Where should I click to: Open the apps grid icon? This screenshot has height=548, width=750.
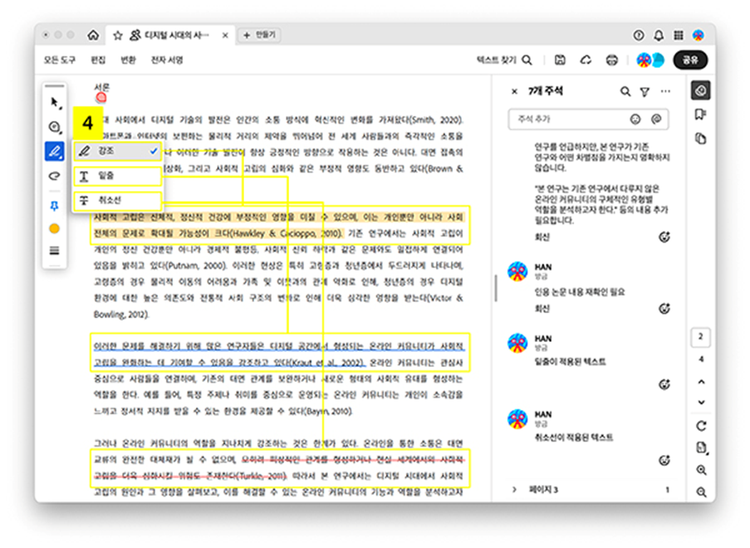678,35
